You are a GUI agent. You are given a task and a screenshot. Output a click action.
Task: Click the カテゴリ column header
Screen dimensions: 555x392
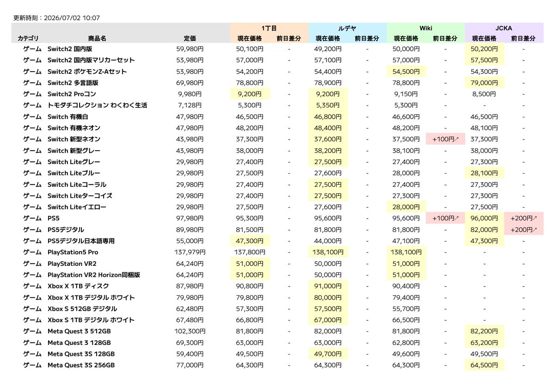[28, 38]
